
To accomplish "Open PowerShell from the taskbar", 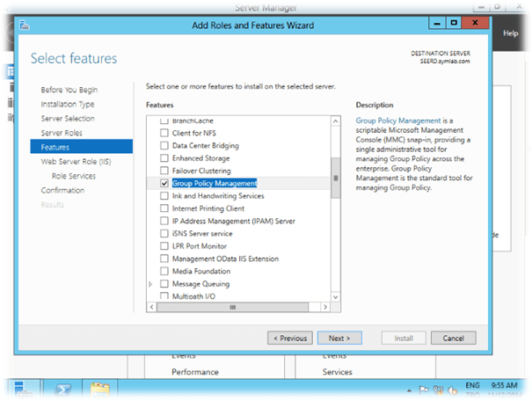I will (64, 390).
